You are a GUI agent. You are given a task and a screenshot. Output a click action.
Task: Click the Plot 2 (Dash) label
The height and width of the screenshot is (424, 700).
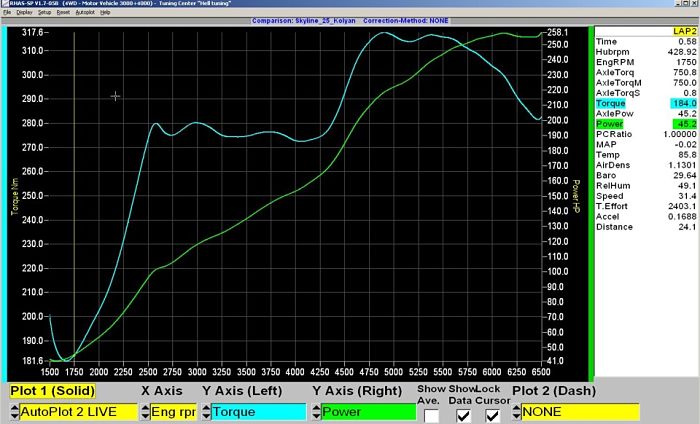coord(554,391)
